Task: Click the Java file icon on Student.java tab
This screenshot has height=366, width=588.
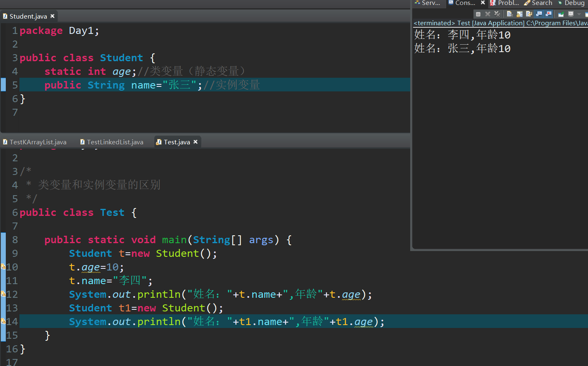Action: [5, 16]
